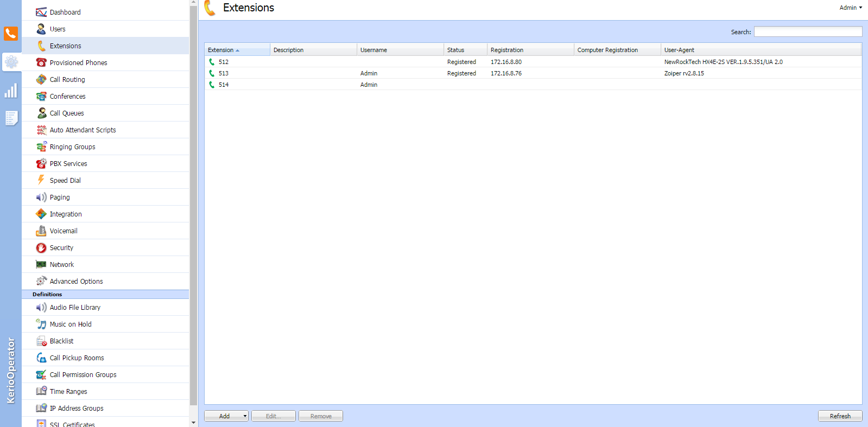Open the SSL Certificates menu item
This screenshot has width=868, height=427.
pos(105,423)
